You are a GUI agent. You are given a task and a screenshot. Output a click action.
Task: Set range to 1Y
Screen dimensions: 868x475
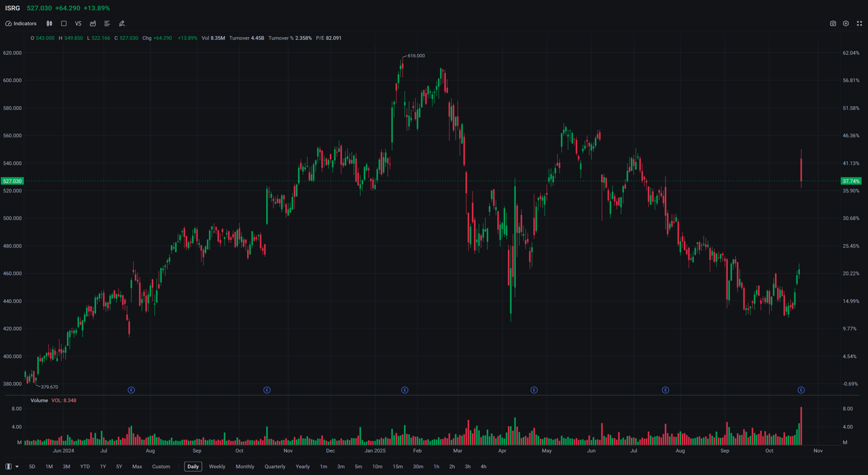pyautogui.click(x=103, y=467)
